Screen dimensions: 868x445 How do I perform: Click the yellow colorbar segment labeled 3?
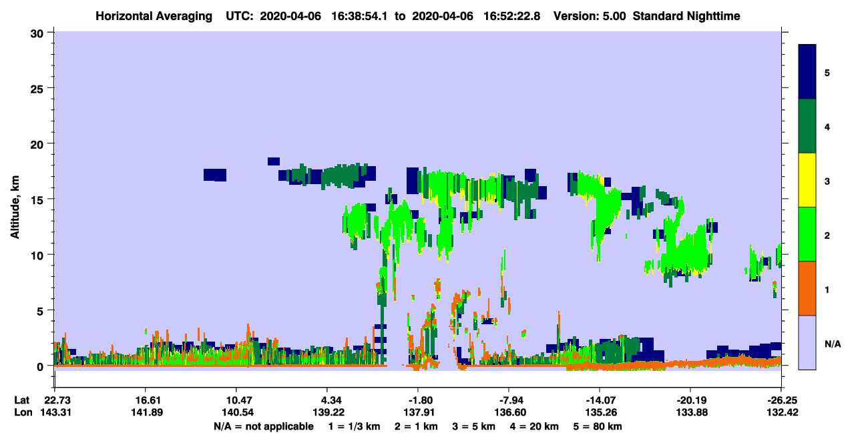[x=807, y=180]
